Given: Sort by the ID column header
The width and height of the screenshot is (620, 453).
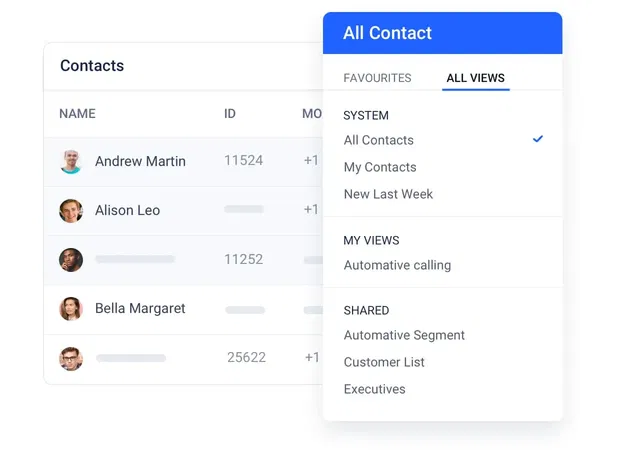Looking at the screenshot, I should [230, 114].
